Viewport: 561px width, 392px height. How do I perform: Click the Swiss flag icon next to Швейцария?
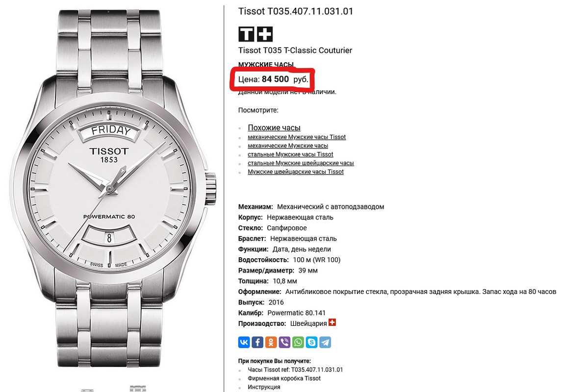click(x=332, y=322)
